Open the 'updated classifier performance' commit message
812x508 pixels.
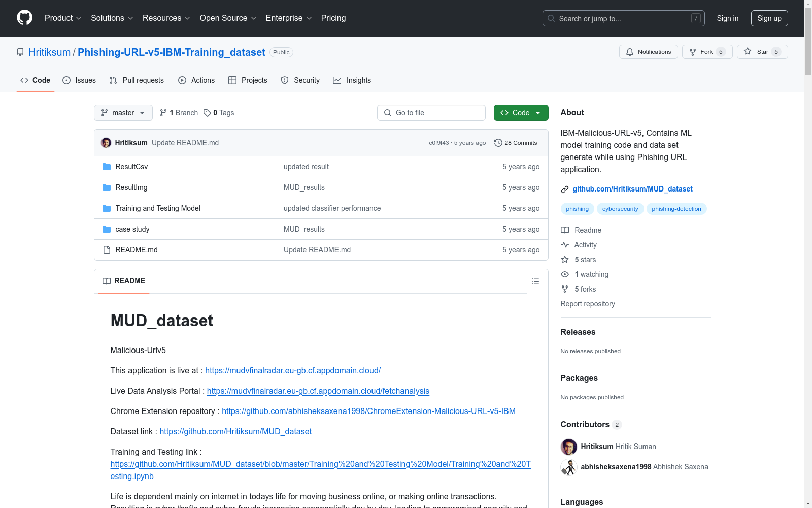tap(332, 208)
